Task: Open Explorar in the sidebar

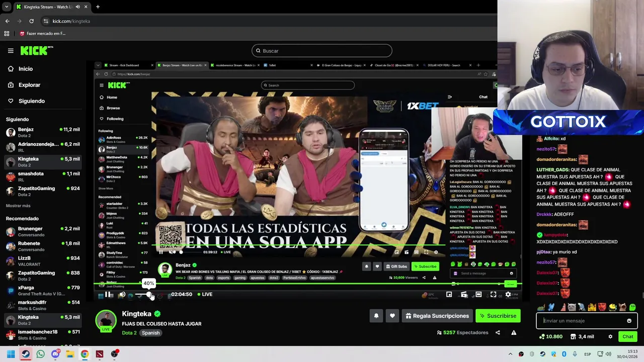Action: [x=29, y=85]
